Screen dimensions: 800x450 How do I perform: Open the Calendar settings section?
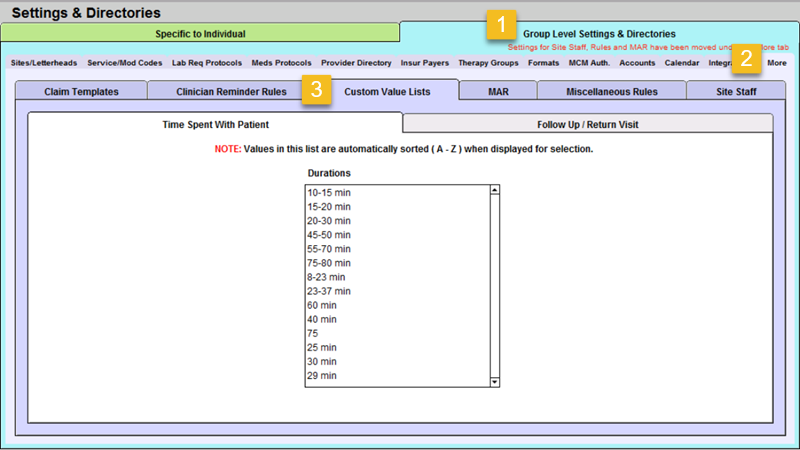(x=680, y=63)
